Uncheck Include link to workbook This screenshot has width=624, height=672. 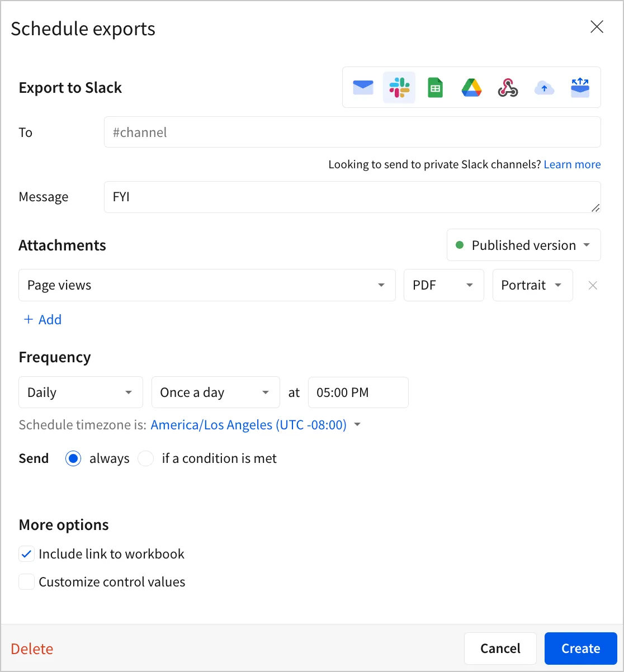[x=26, y=554]
